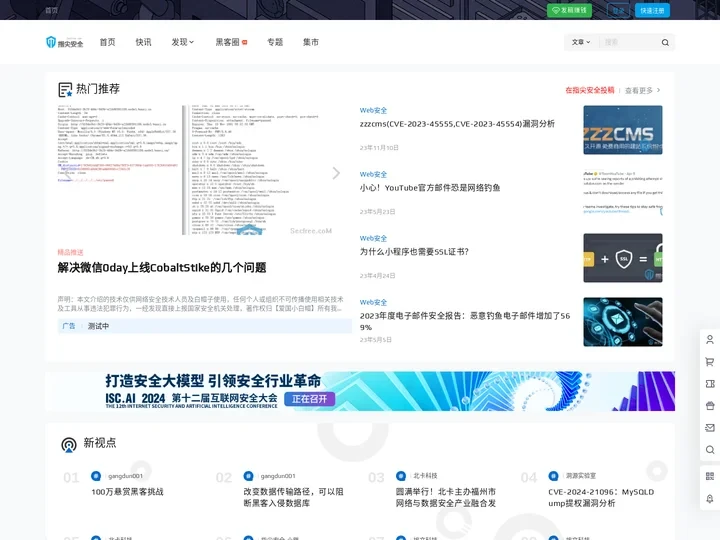
Task: Click the 广告 测试中 ad bar
Action: (x=204, y=326)
